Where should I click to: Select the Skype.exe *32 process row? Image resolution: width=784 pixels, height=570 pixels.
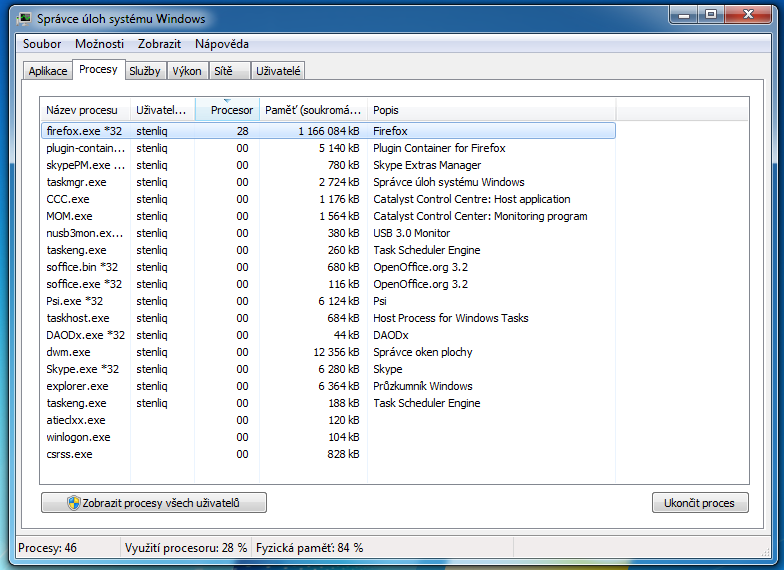tap(328, 369)
